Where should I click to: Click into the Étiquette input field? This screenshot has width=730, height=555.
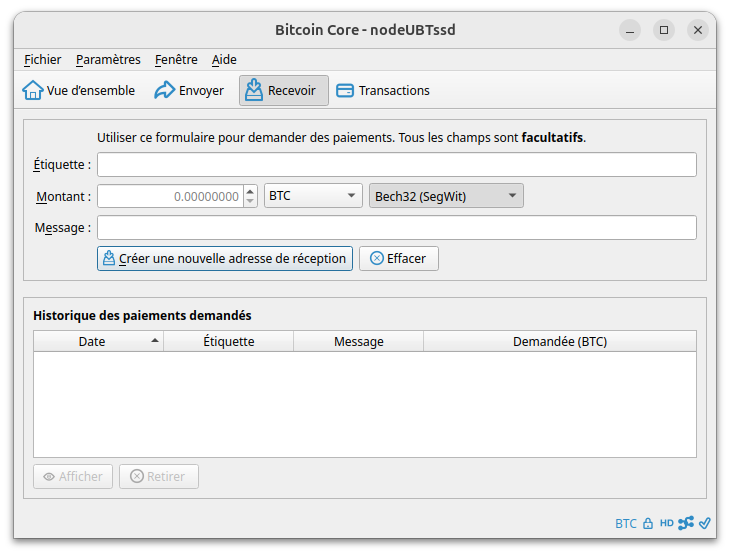coord(396,164)
